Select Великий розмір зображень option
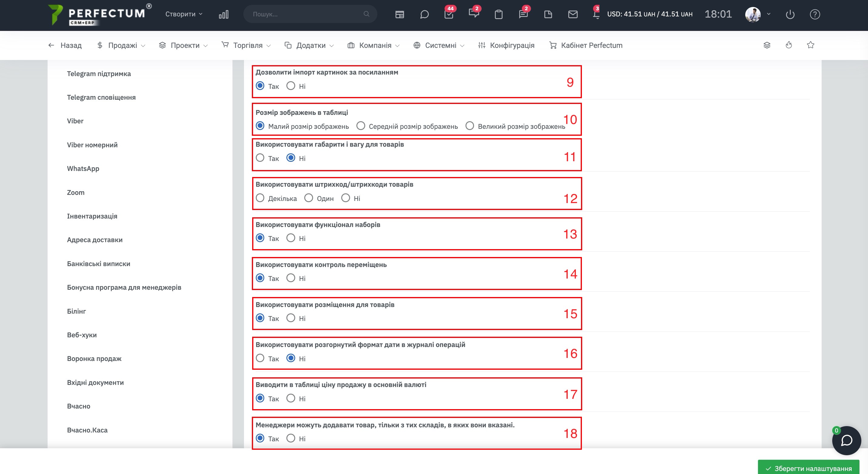 click(470, 126)
